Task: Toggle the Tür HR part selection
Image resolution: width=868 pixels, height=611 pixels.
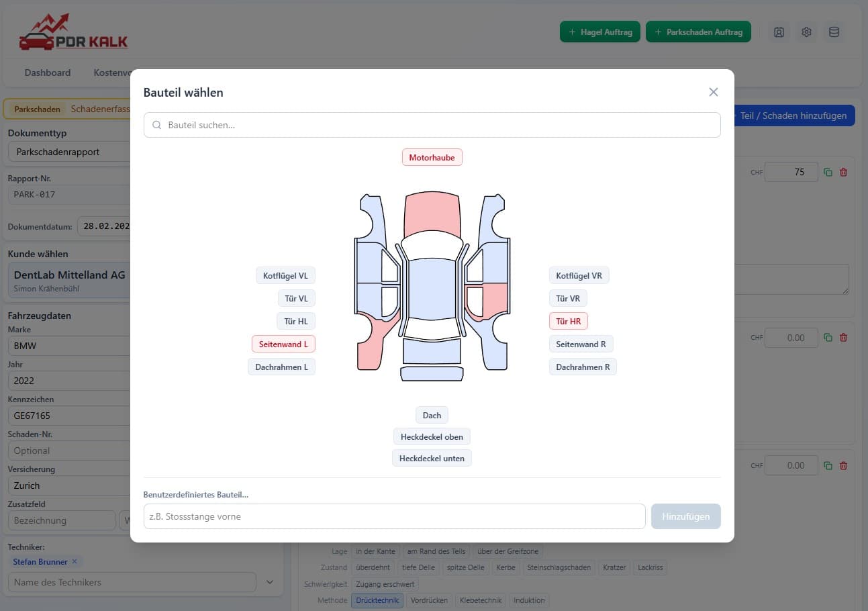Action: click(x=568, y=321)
